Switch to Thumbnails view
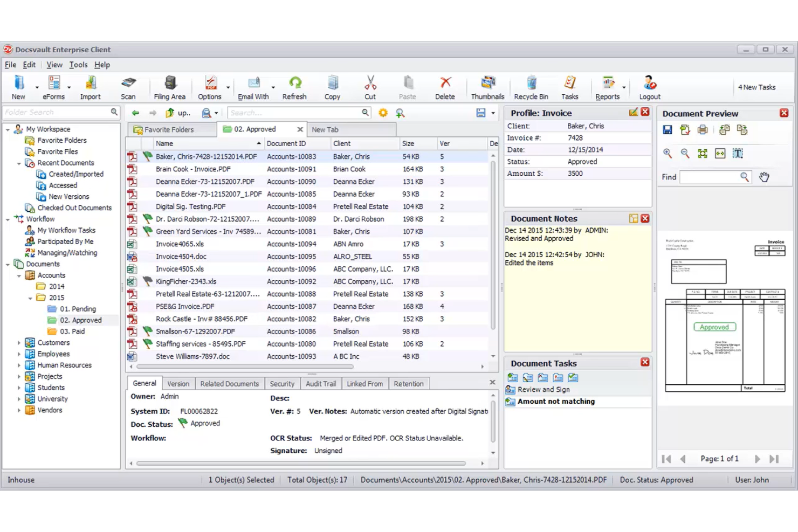The width and height of the screenshot is (798, 532). [487, 87]
